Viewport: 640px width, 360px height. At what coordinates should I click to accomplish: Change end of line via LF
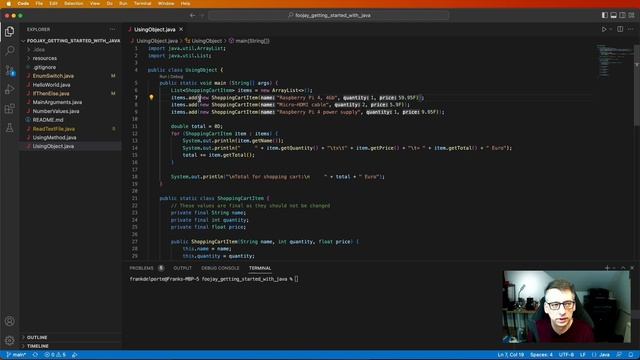(x=582, y=355)
